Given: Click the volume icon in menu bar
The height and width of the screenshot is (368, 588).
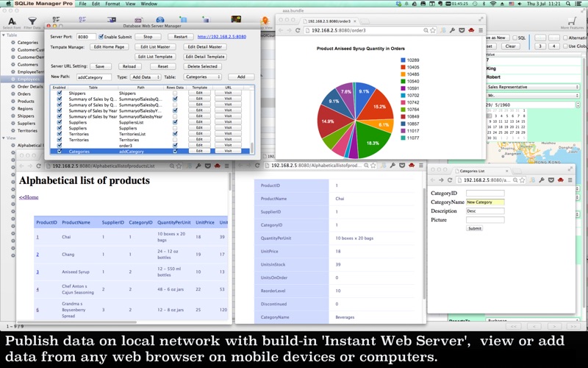Looking at the screenshot, I should tap(520, 4).
